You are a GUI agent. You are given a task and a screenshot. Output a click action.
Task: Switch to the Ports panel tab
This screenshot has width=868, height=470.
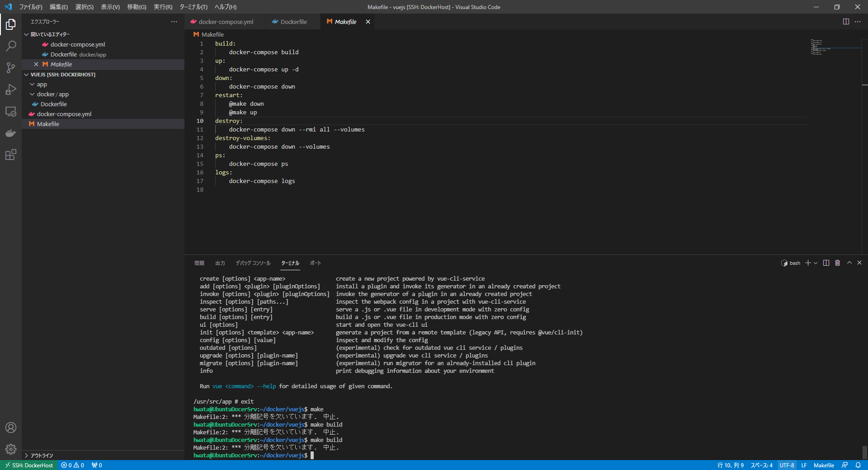click(x=316, y=263)
